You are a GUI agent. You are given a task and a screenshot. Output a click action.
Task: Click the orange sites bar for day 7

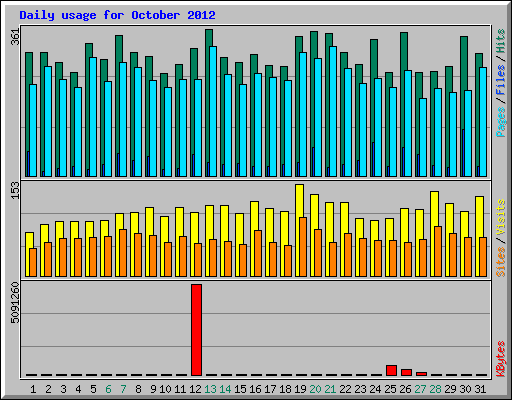pyautogui.click(x=123, y=253)
